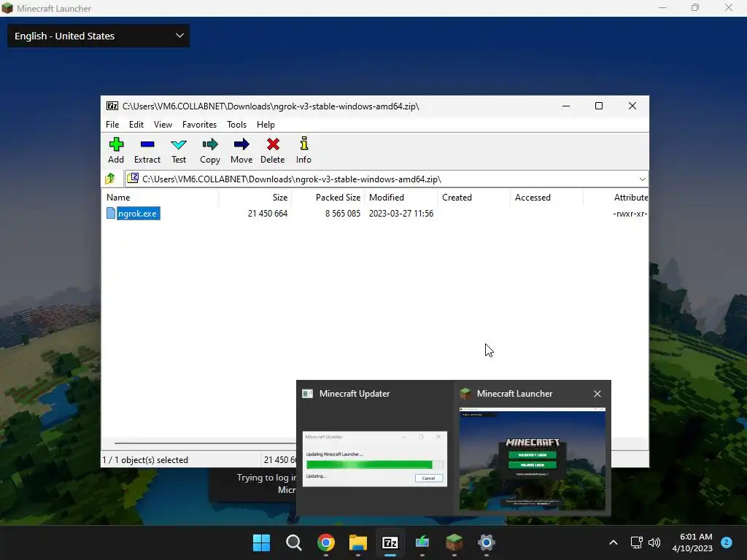Viewport: 747px width, 560px height.
Task: Sort by the Modified column header
Action: (x=401, y=198)
